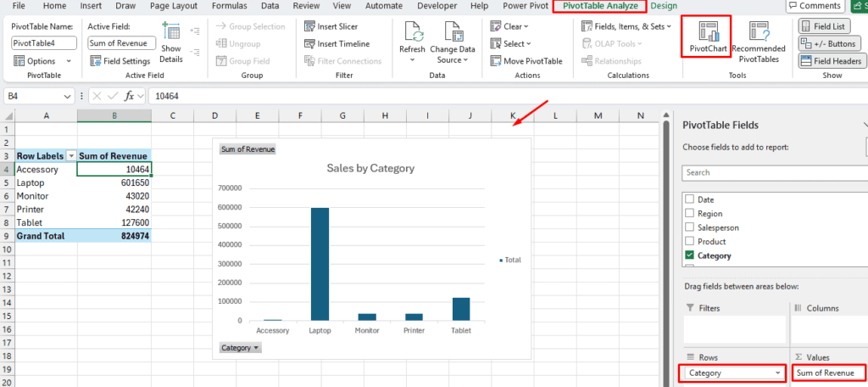
Task: Select the Grand Total value 824974
Action: 114,236
